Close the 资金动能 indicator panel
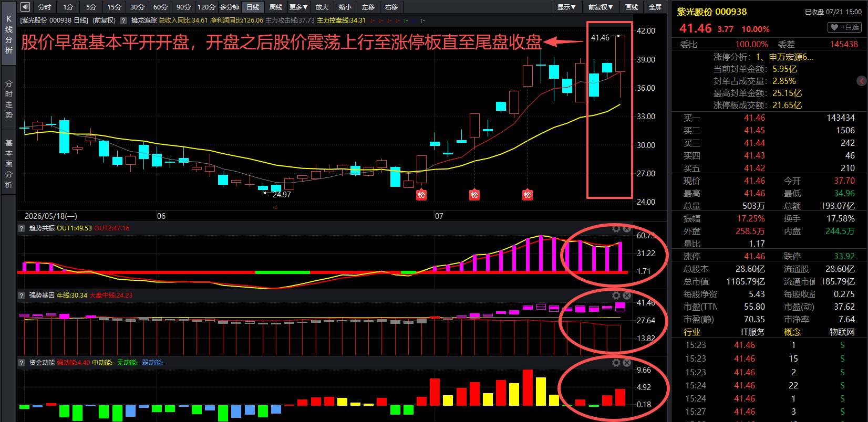This screenshot has height=422, width=868. [x=627, y=363]
